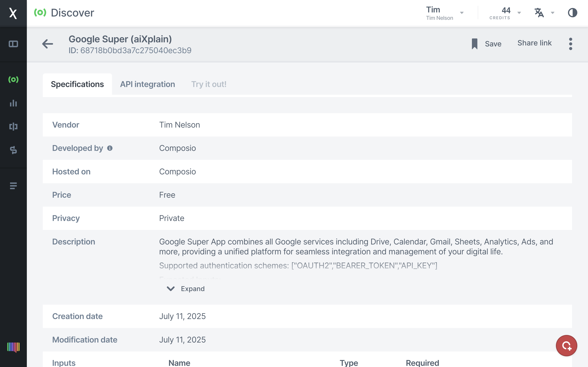Click the aiXplain X logo
Screen dimensions: 588x367
click(x=13, y=13)
